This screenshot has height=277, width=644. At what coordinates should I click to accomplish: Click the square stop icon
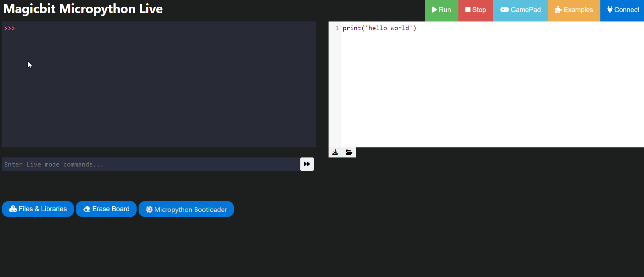point(468,10)
